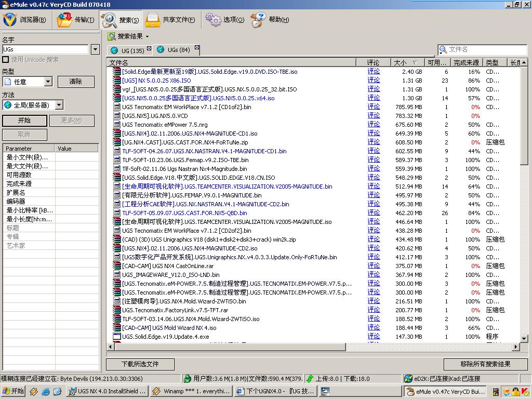Click the 最小文件(段)... parameter value cell
The image size is (532, 399).
[x=77, y=157]
